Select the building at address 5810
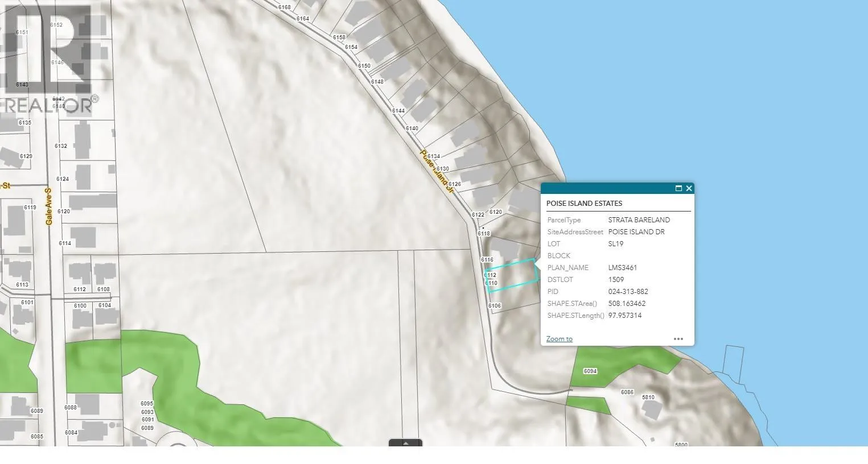868x464 pixels. (x=652, y=410)
